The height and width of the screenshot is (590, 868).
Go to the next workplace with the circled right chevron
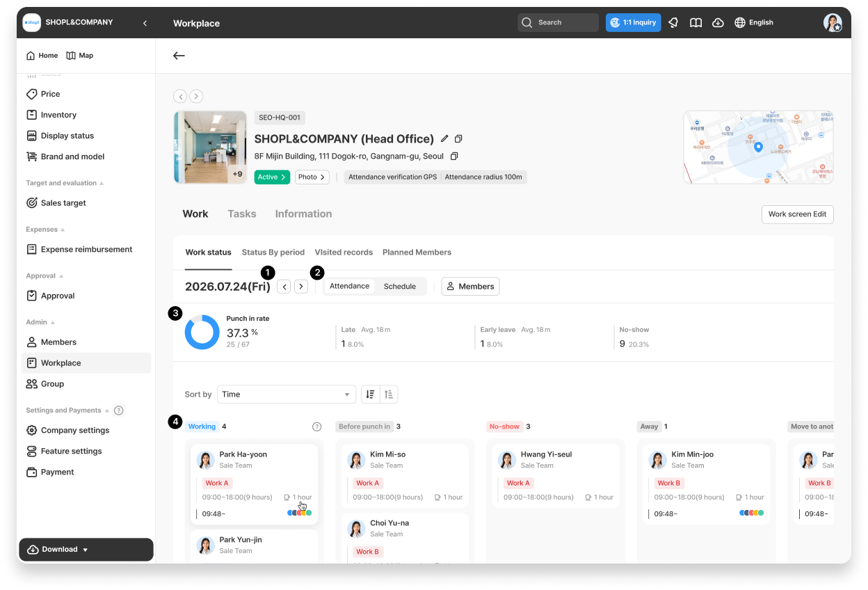pos(196,96)
